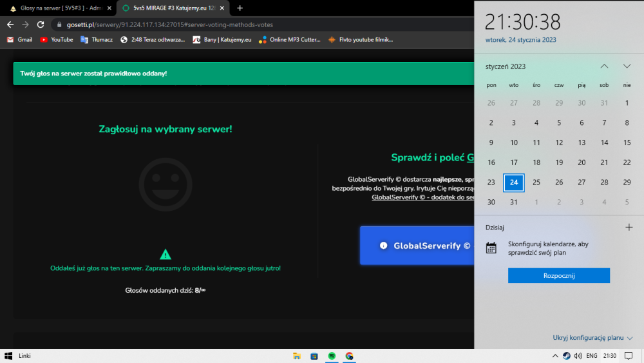Screen dimensions: 644x363
Task: Add a calendar event with plus icon
Action: tap(629, 228)
